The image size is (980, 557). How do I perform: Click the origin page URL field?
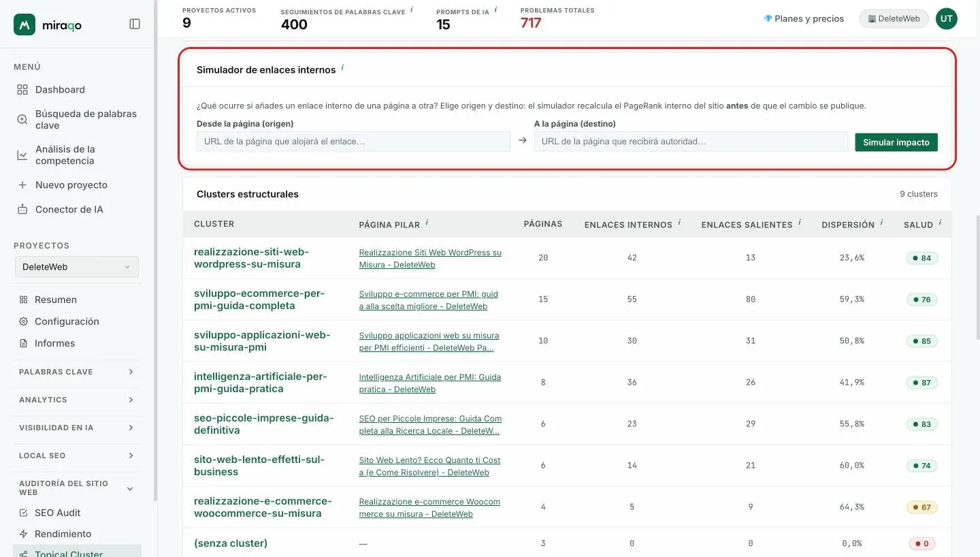(x=353, y=142)
